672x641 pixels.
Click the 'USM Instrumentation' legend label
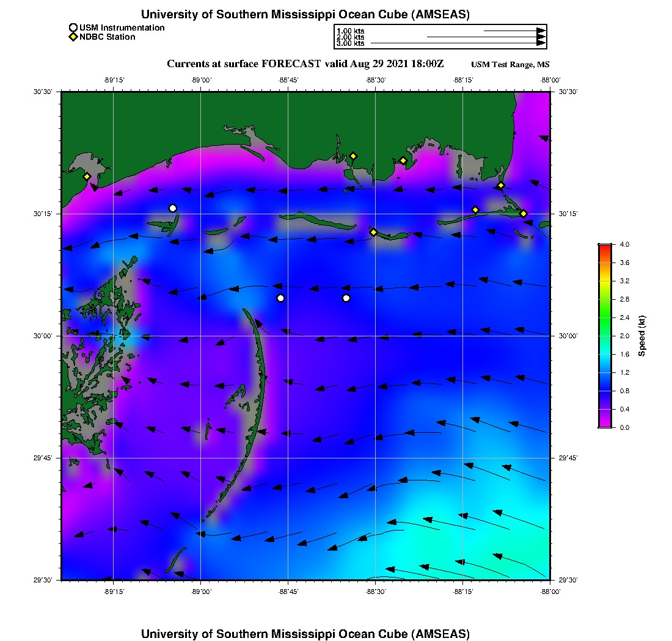click(122, 27)
